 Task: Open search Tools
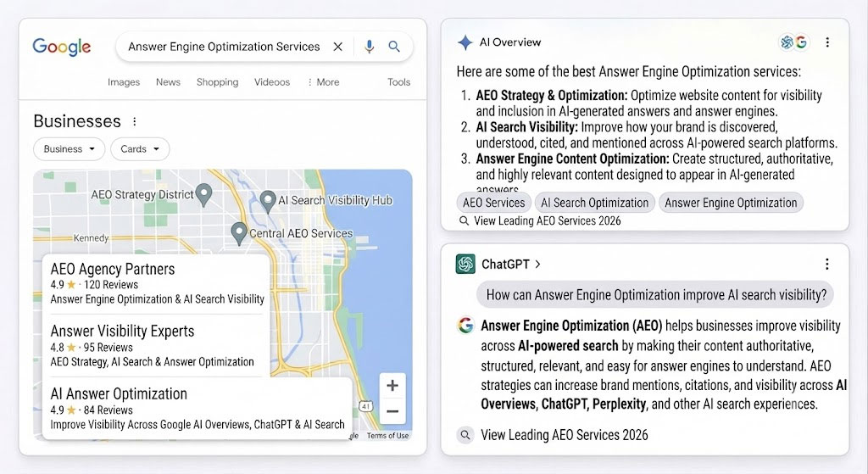[398, 82]
